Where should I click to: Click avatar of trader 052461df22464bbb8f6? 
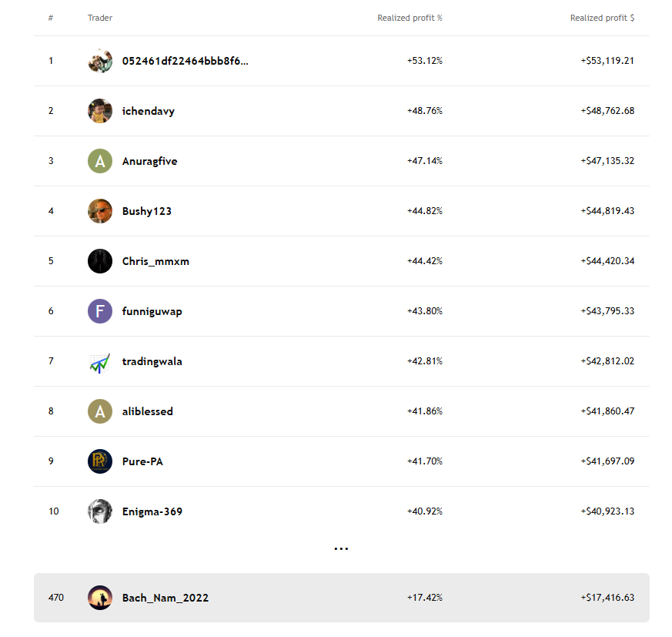(100, 61)
